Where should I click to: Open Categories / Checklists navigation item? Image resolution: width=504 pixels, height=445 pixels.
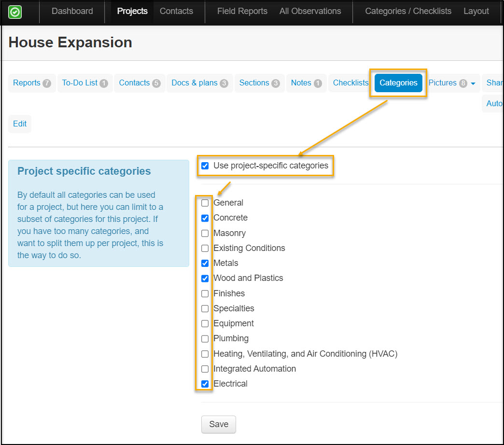click(408, 11)
